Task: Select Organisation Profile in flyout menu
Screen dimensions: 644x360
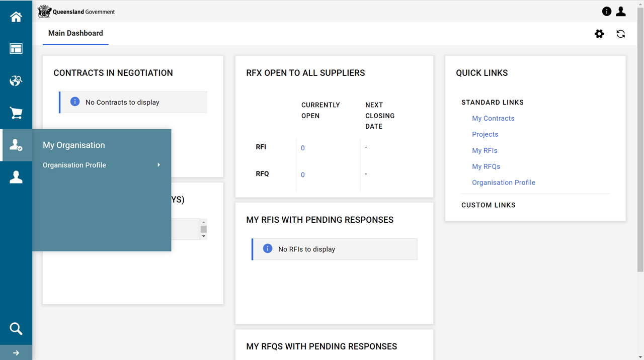Action: pos(74,165)
